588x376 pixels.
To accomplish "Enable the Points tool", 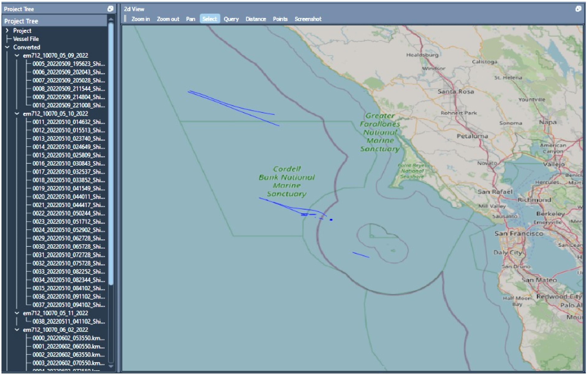I will coord(280,19).
